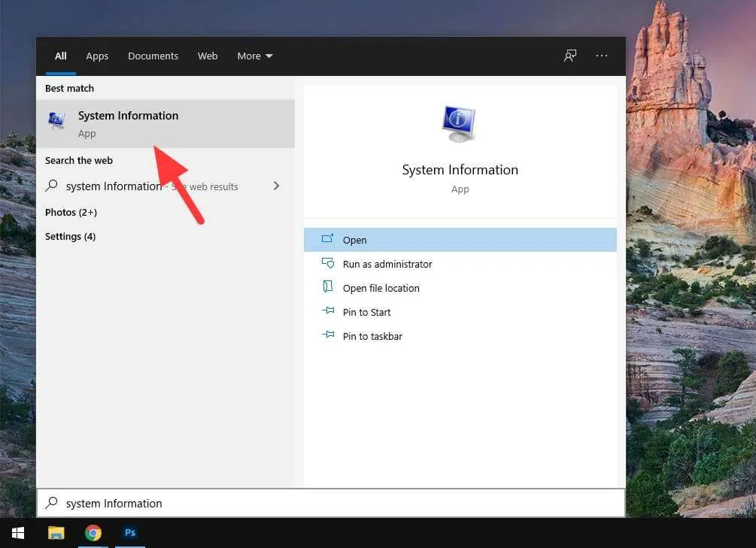Click the System Information icon in best match
Screen dimensions: 756x548
click(x=56, y=120)
